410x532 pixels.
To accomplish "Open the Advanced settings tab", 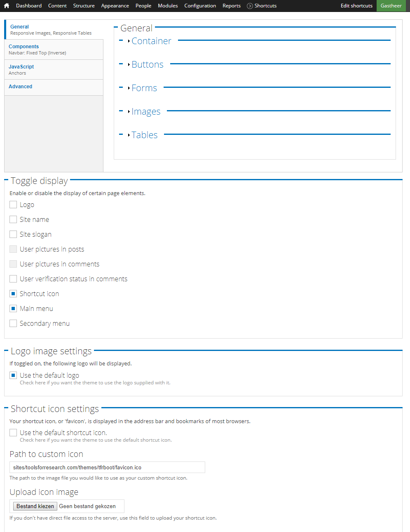I will (x=21, y=87).
